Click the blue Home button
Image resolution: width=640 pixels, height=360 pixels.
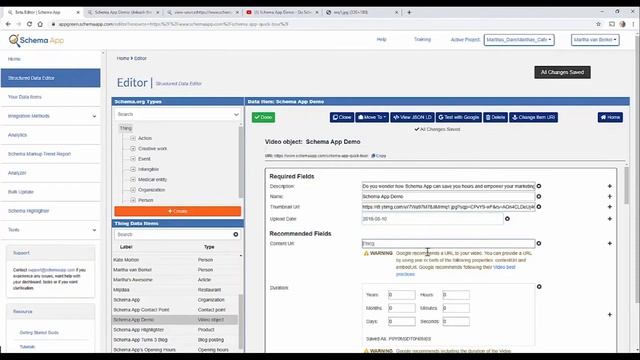pos(610,117)
